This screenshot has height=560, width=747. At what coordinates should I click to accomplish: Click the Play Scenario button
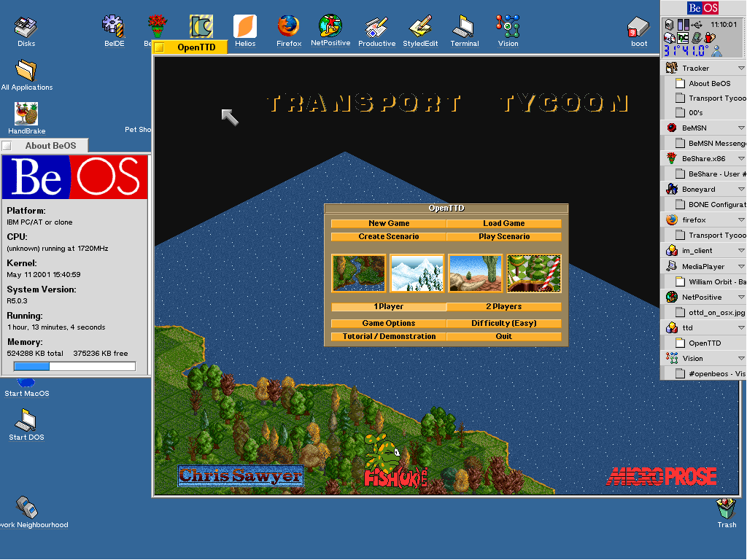coord(503,237)
